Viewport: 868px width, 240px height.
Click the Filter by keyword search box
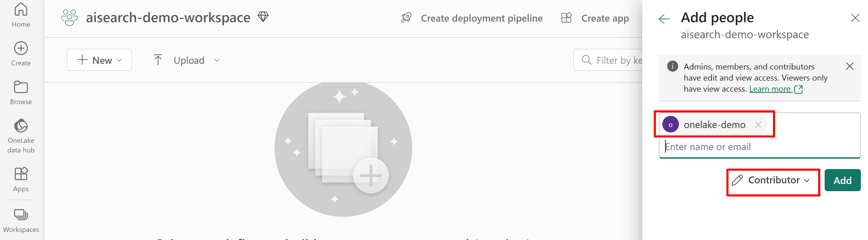coord(608,60)
